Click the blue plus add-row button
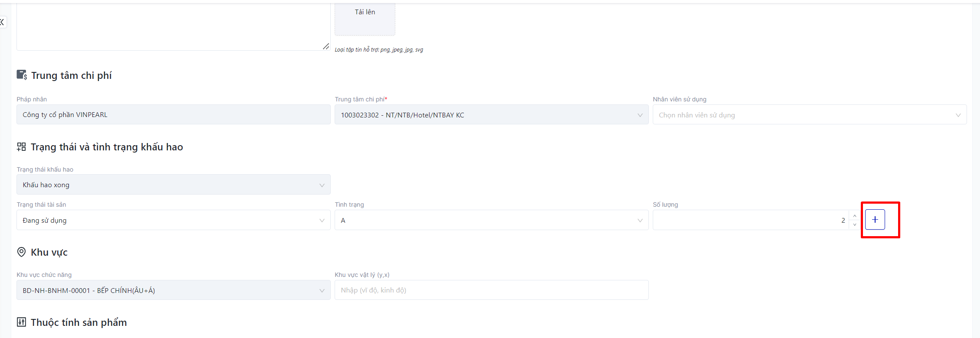Screen dimensions: 980x338 875,220
